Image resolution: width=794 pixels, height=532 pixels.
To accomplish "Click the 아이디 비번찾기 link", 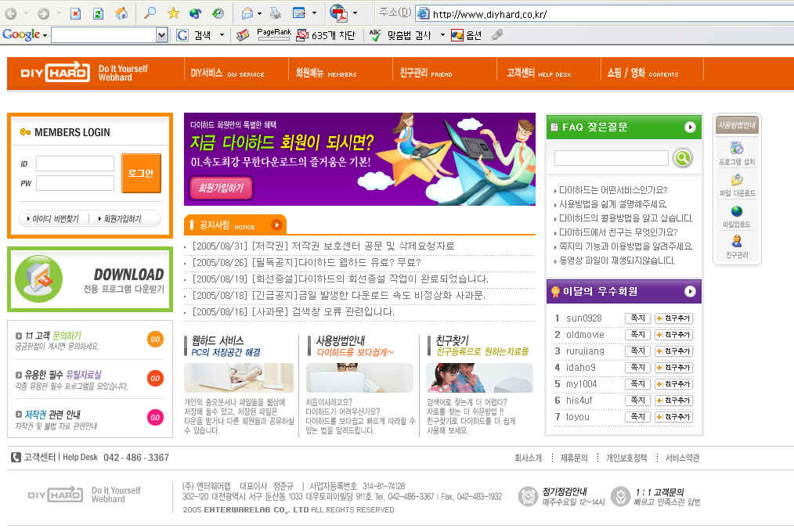I will pyautogui.click(x=53, y=219).
